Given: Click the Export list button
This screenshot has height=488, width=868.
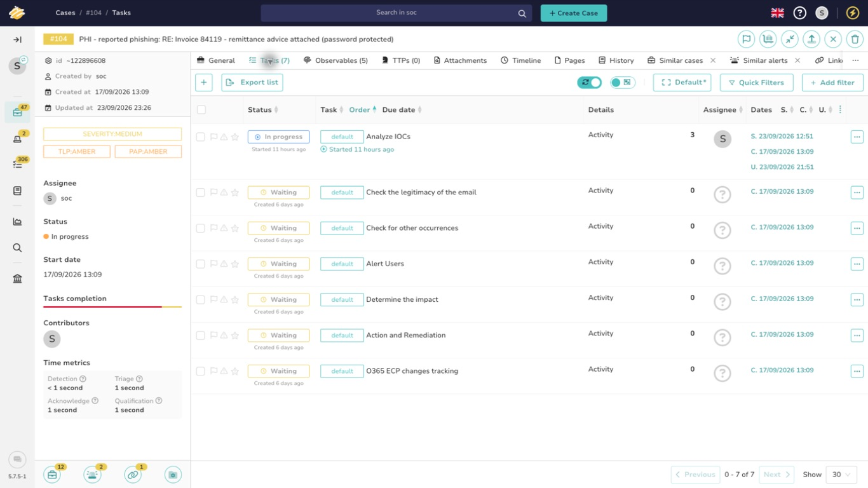Looking at the screenshot, I should pyautogui.click(x=252, y=82).
